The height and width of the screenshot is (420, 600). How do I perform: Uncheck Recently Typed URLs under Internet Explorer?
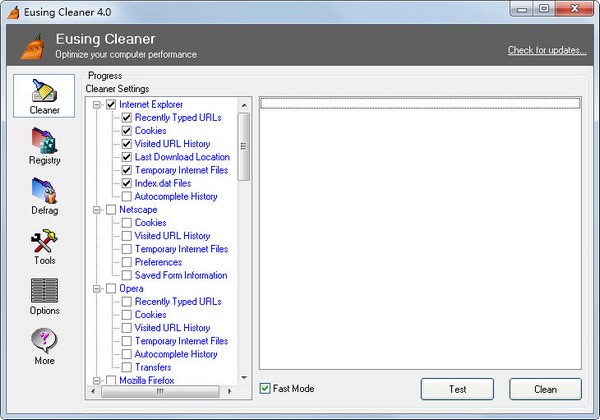(127, 117)
